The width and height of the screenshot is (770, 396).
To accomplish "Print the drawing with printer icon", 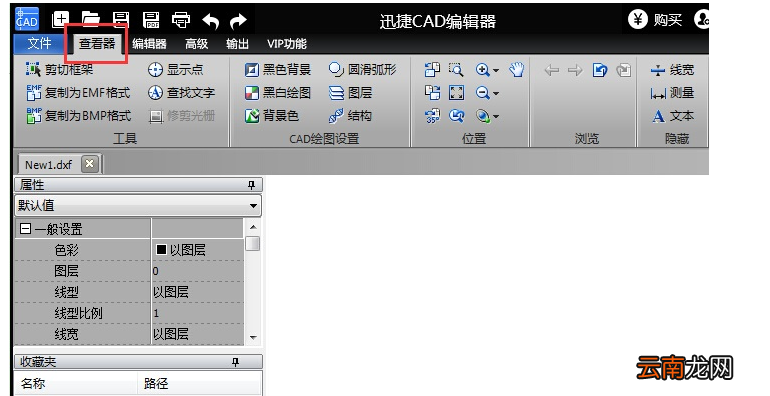I will click(181, 20).
